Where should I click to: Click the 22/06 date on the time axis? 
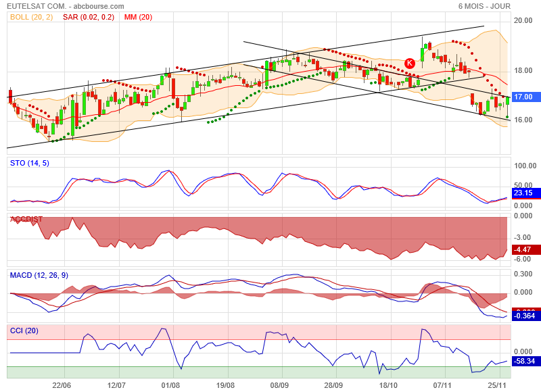[62, 385]
